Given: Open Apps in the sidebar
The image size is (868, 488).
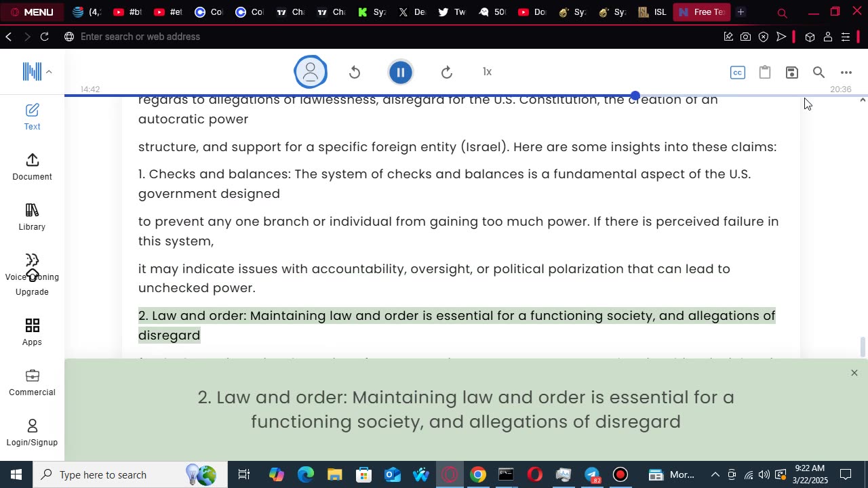Looking at the screenshot, I should 32,332.
